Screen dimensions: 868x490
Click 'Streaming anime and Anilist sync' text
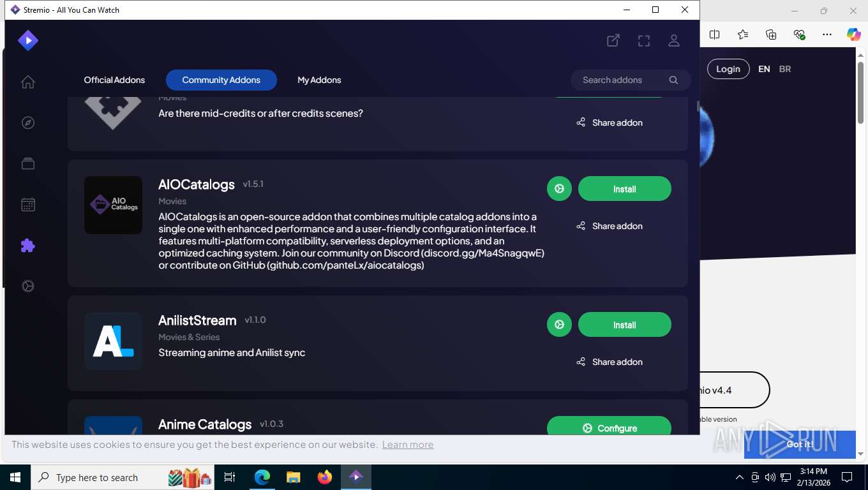tap(232, 352)
